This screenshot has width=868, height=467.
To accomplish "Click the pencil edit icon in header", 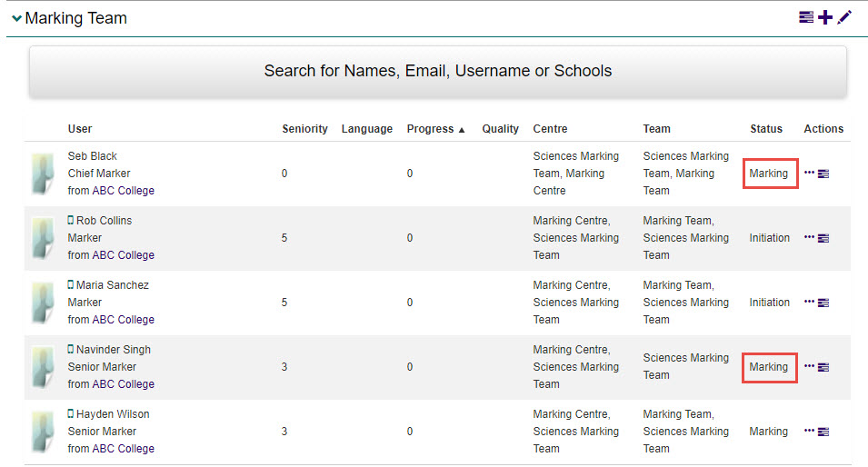I will (x=844, y=17).
